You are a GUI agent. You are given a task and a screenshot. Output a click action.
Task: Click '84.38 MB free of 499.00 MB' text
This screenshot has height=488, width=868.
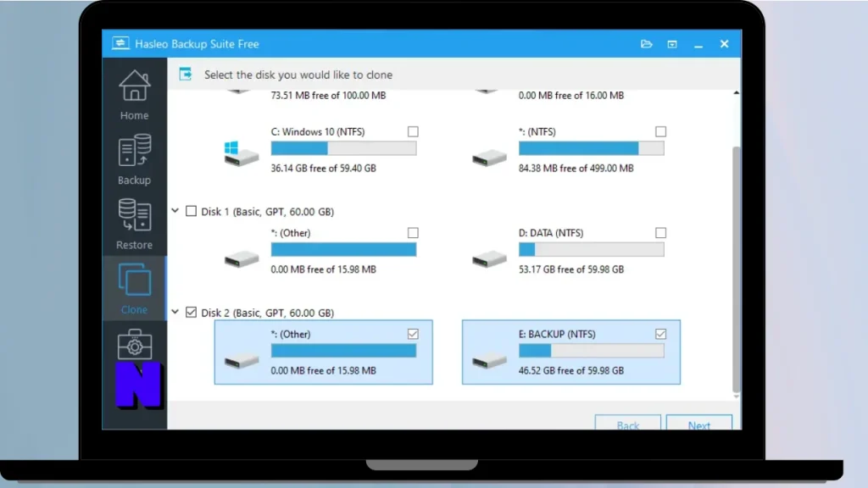[x=576, y=169]
